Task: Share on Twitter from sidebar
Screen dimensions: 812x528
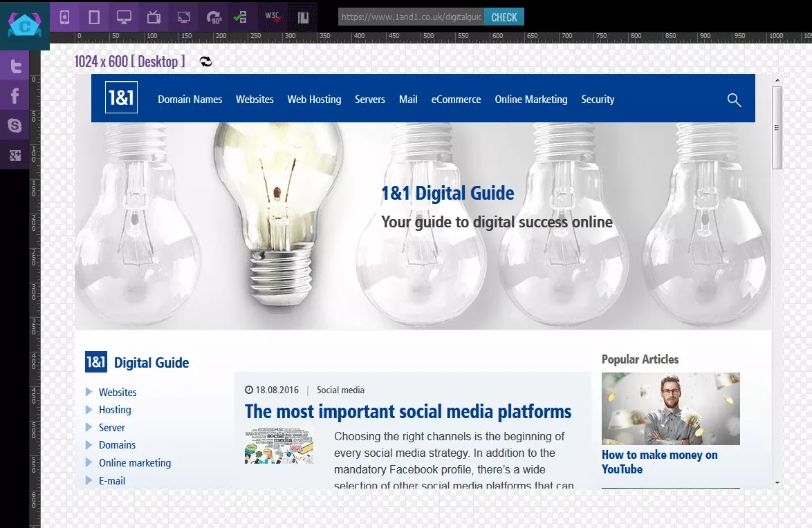Action: (x=15, y=66)
